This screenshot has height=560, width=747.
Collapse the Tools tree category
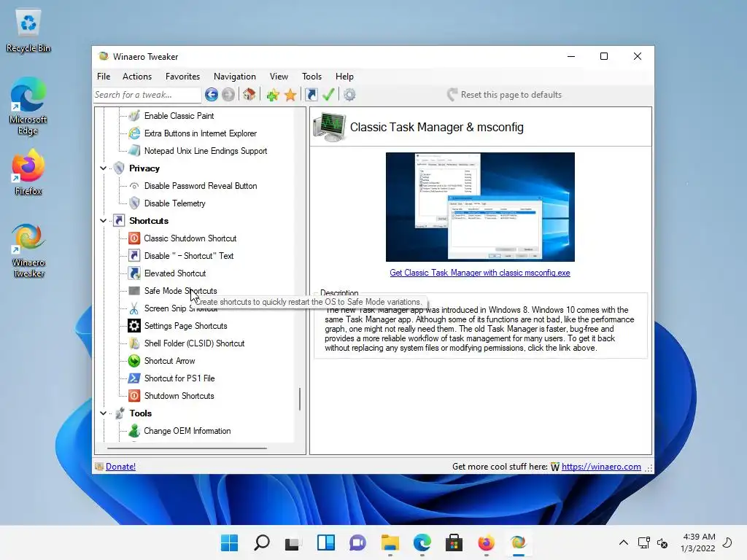[103, 413]
